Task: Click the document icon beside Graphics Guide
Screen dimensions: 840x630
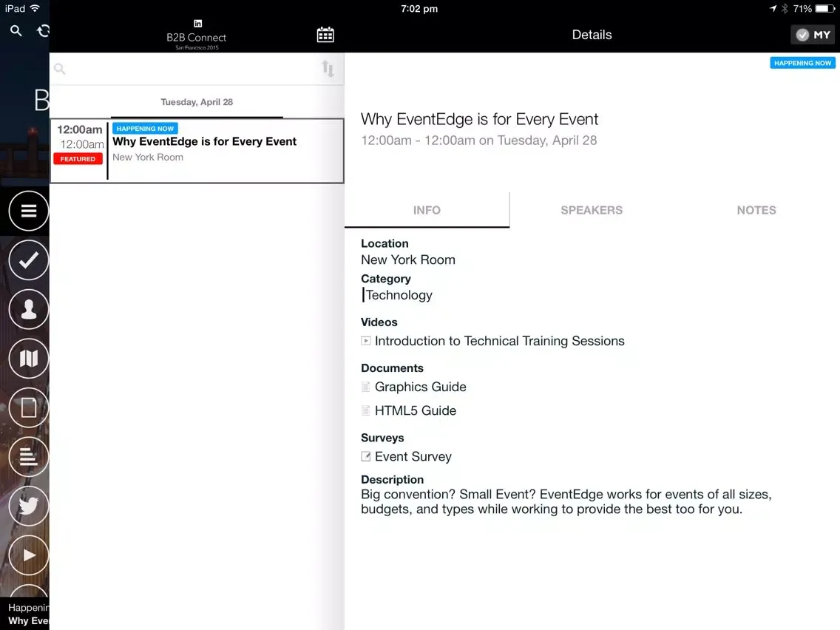Action: click(x=366, y=387)
